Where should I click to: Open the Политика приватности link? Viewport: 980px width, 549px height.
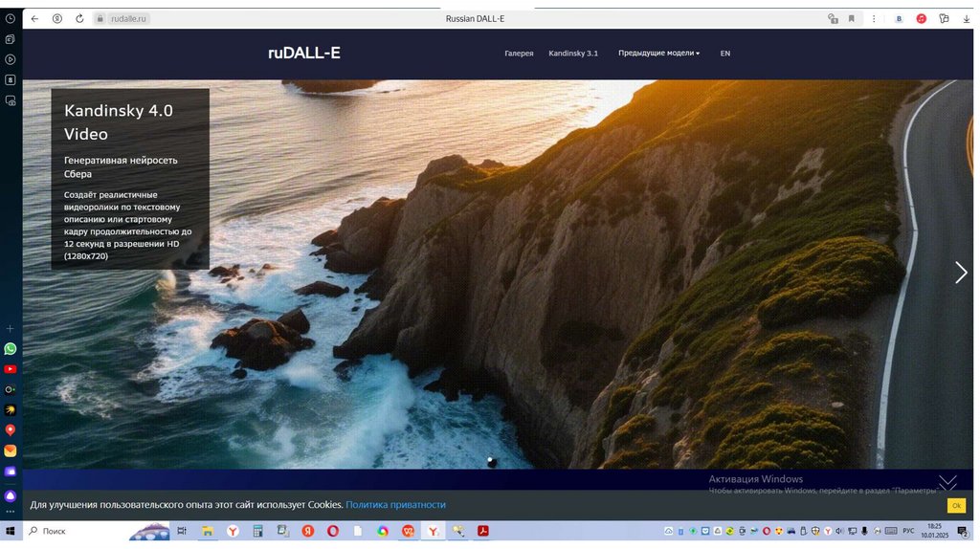pos(395,505)
